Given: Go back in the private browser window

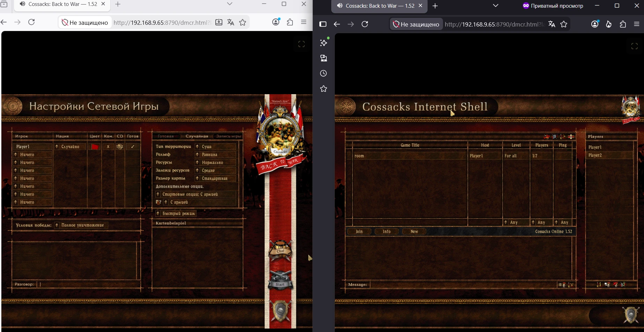Looking at the screenshot, I should tap(337, 24).
